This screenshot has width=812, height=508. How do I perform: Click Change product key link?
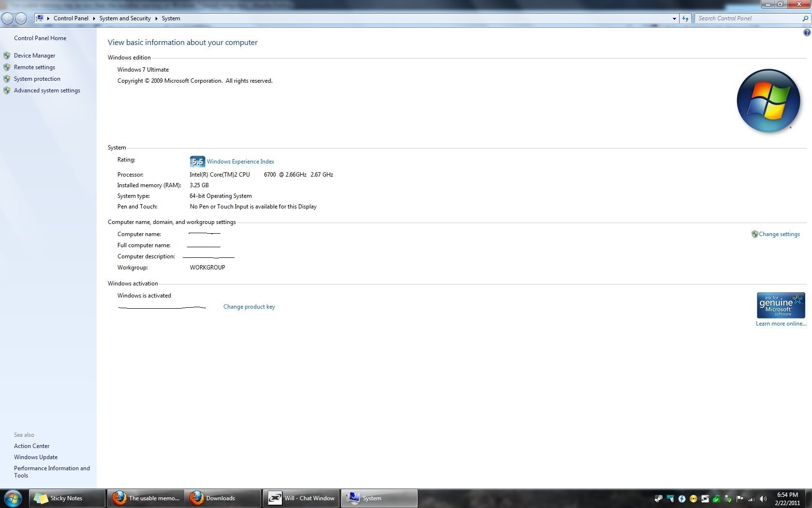[249, 307]
